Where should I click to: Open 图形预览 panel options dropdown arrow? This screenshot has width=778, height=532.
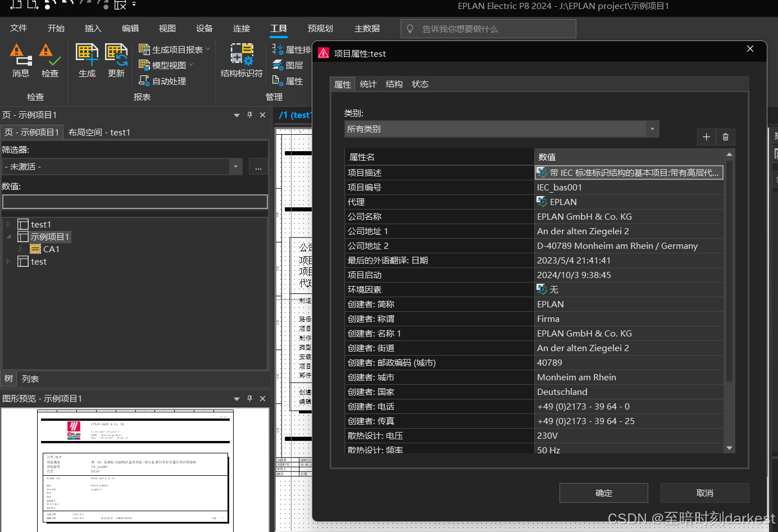tap(236, 399)
